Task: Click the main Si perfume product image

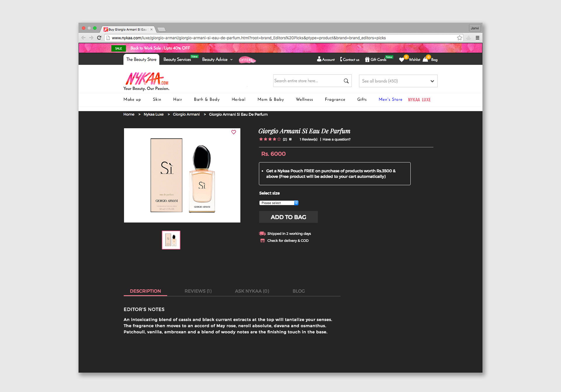Action: tap(182, 175)
